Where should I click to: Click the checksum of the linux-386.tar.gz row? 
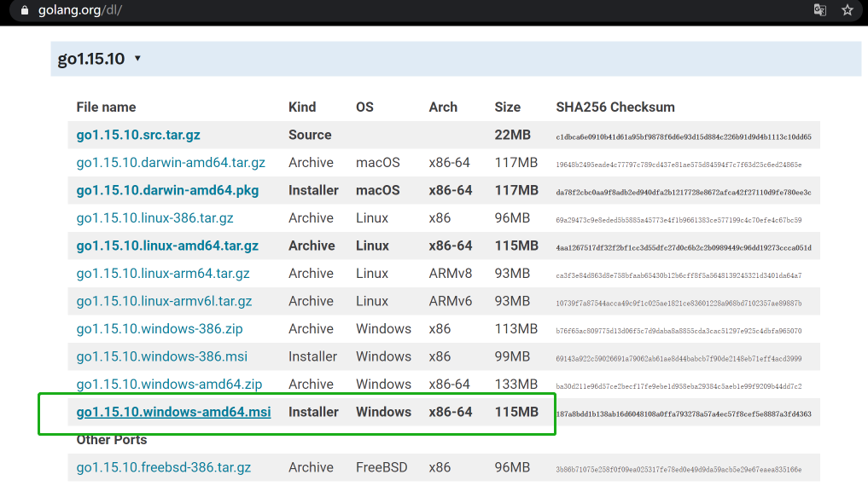click(679, 220)
